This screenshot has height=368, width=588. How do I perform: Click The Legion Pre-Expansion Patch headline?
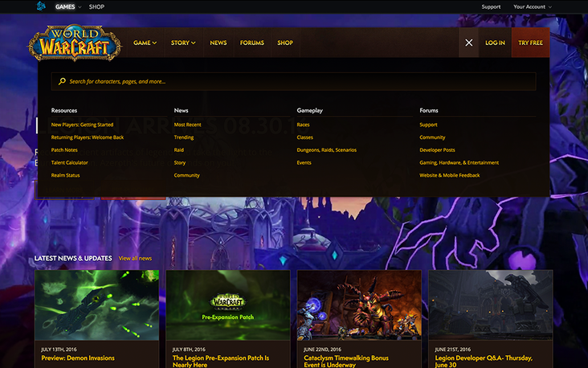(x=221, y=362)
